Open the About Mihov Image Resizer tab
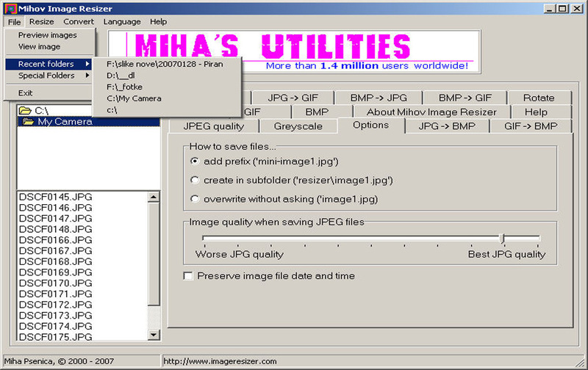 pyautogui.click(x=431, y=112)
